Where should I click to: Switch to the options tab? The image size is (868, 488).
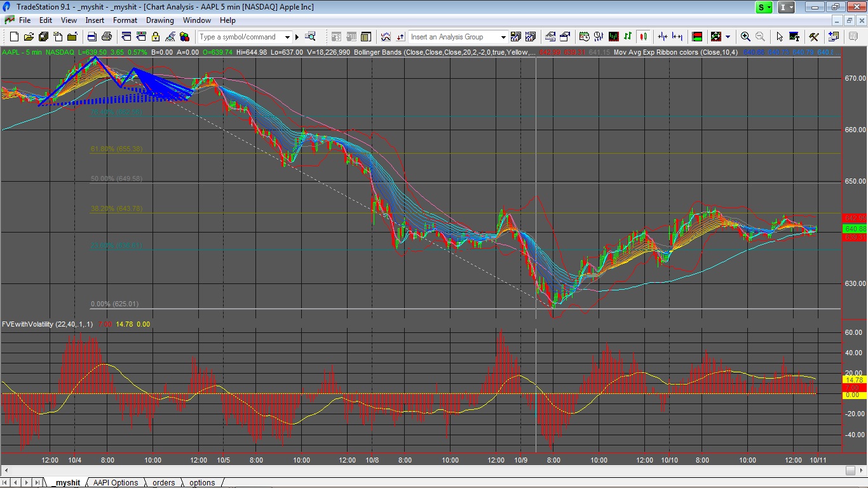tap(202, 483)
